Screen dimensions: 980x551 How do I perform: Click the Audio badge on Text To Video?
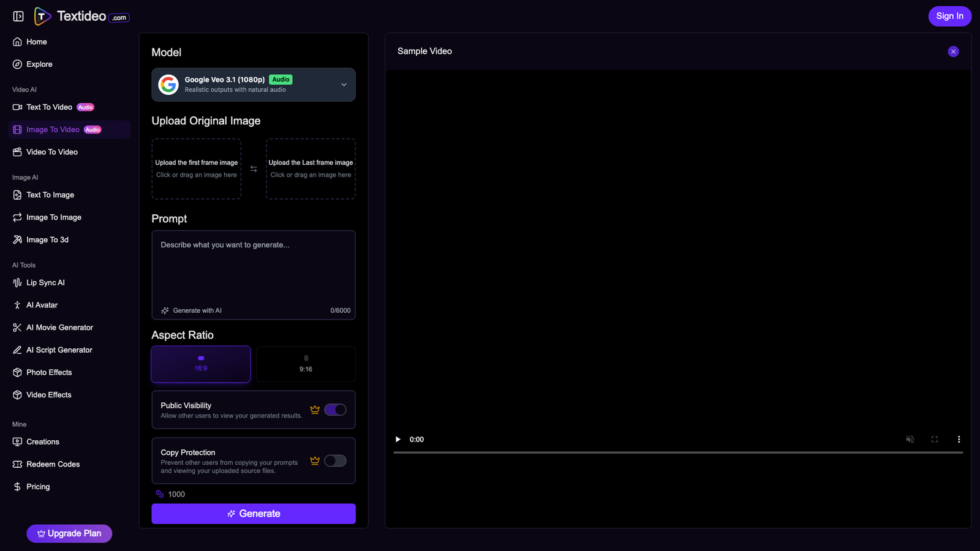[86, 107]
